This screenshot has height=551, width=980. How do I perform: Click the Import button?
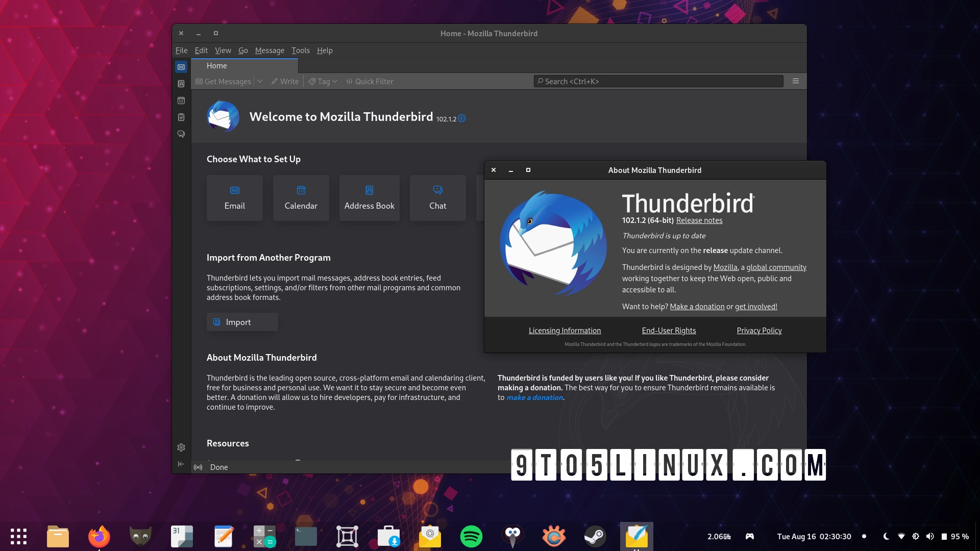pyautogui.click(x=242, y=322)
